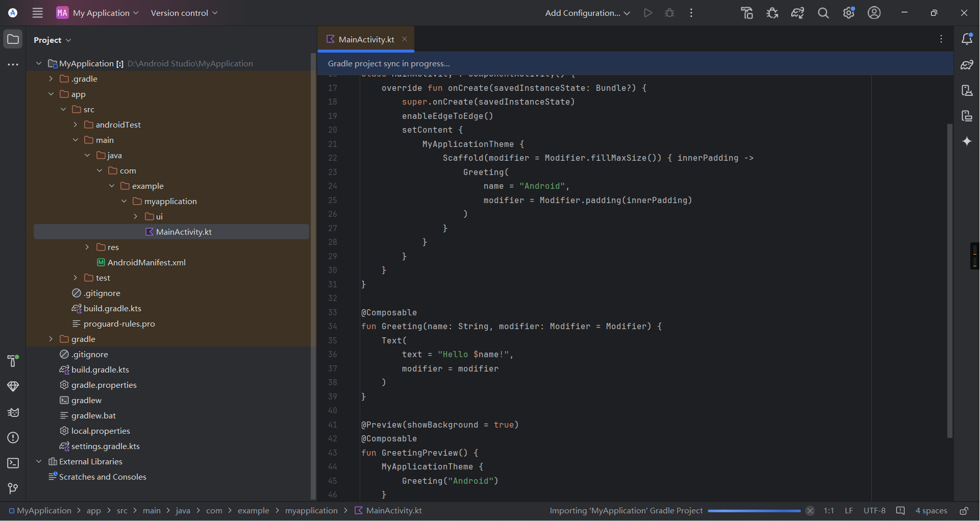Click the 1:1 cursor position status item
The width and height of the screenshot is (980, 521).
[x=828, y=511]
